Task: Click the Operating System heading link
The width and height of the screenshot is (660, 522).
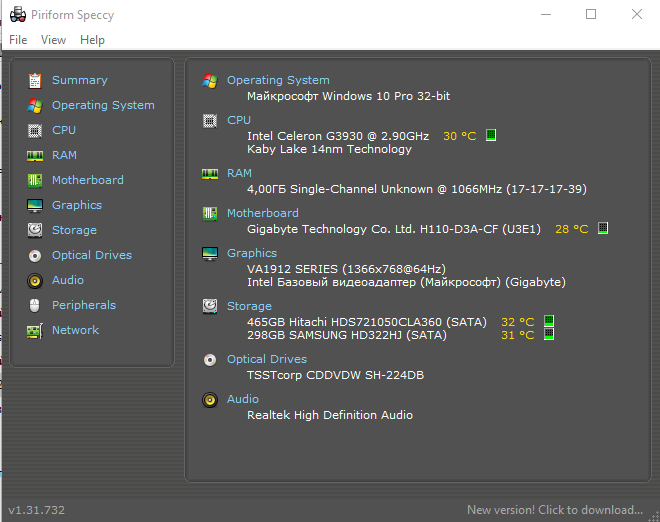Action: pyautogui.click(x=278, y=80)
